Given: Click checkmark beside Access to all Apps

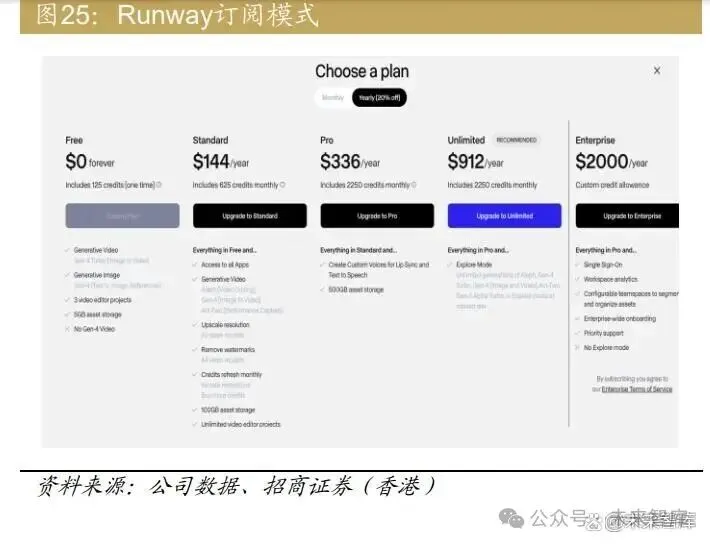Looking at the screenshot, I should coord(195,264).
